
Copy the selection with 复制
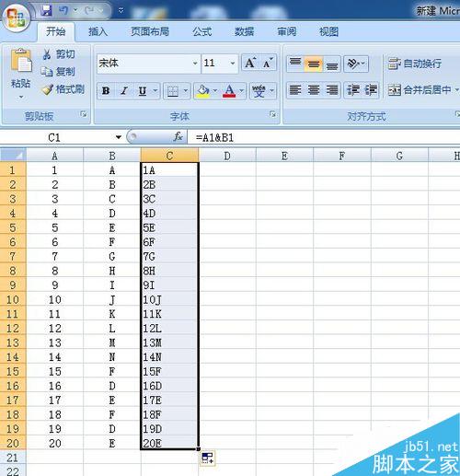59,72
